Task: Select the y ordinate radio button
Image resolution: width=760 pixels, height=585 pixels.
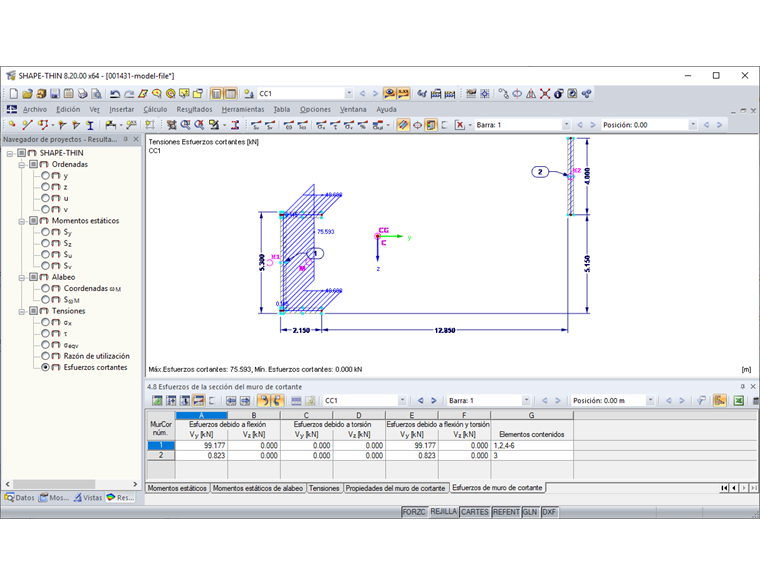Action: pyautogui.click(x=45, y=175)
